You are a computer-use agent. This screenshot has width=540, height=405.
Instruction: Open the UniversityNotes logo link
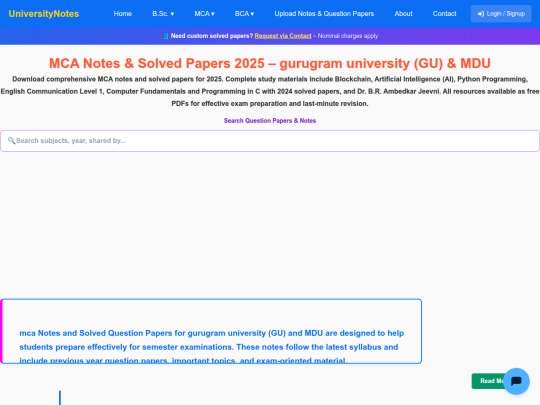44,14
